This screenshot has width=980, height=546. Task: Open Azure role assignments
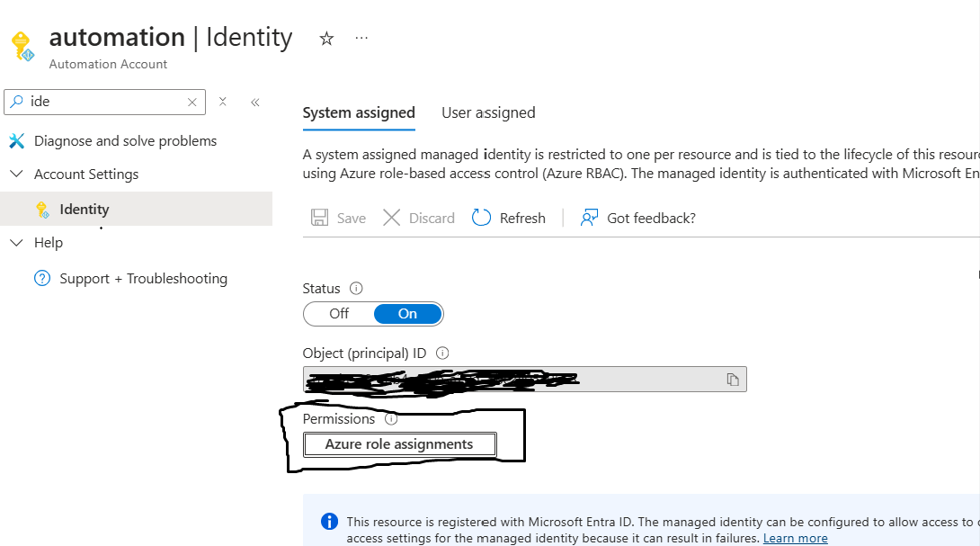point(400,443)
